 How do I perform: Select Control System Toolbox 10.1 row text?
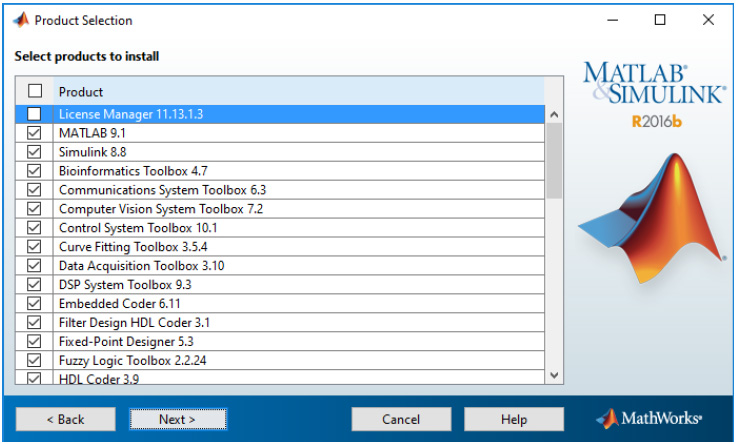[138, 228]
